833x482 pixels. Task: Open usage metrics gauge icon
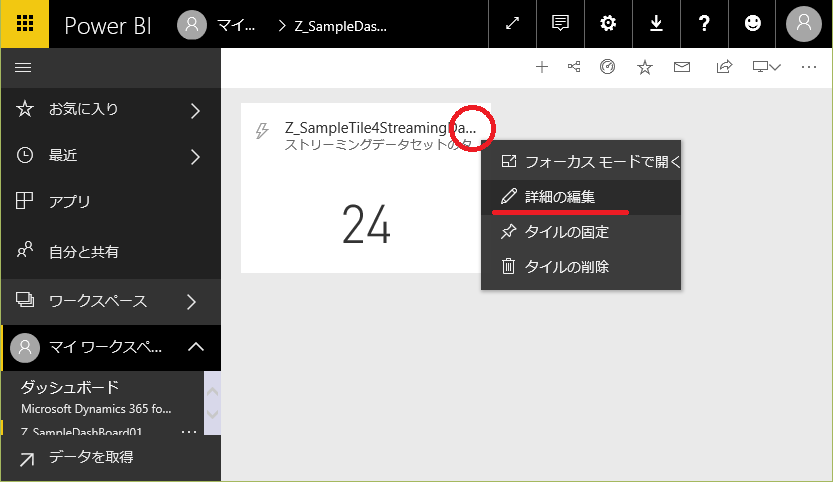607,66
